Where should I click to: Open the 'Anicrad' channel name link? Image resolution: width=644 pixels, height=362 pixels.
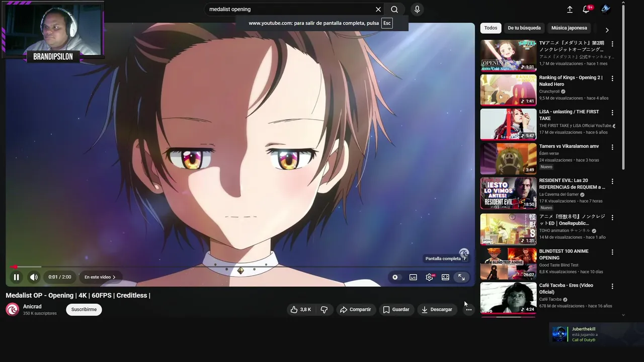(32, 307)
